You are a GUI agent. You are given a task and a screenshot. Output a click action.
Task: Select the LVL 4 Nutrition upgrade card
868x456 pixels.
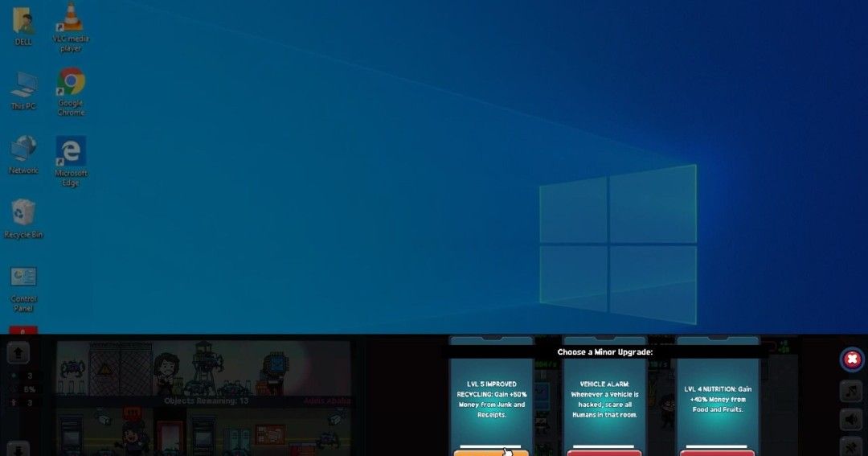[717, 398]
